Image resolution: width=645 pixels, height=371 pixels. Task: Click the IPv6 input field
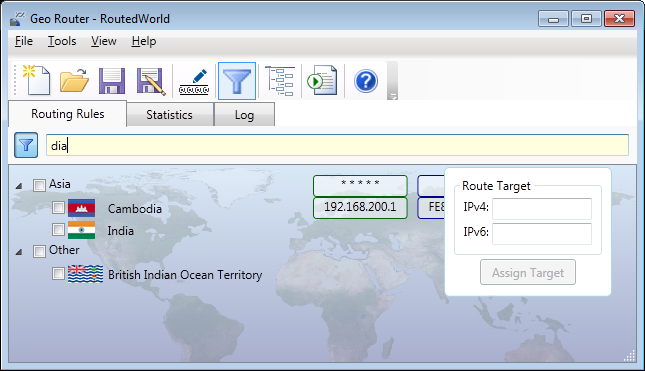pos(542,234)
